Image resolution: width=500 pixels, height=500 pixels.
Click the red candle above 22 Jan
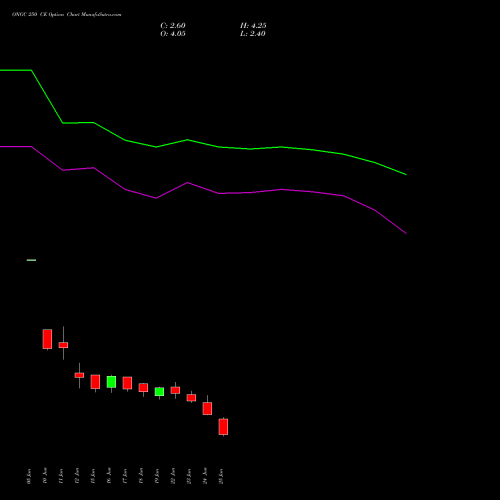tap(175, 390)
